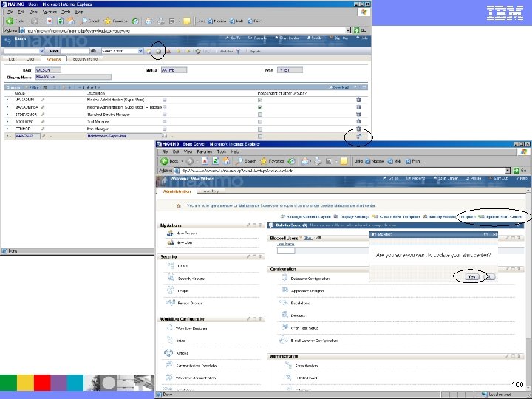Save the user record in Users window toolbar
532x399 pixels.
158,51
